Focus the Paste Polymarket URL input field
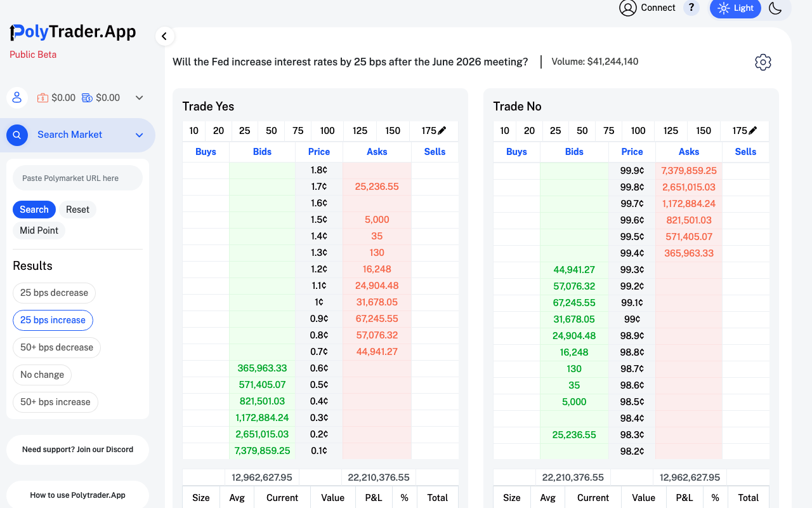812x508 pixels. tap(77, 178)
